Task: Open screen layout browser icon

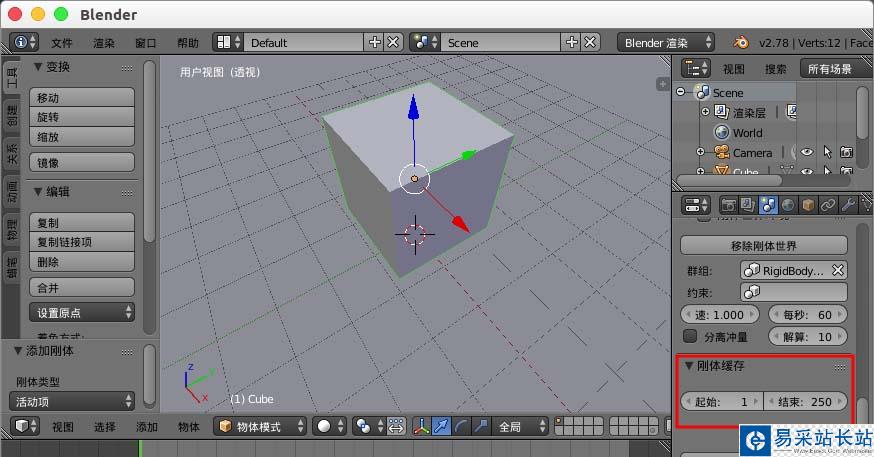Action: (x=229, y=42)
